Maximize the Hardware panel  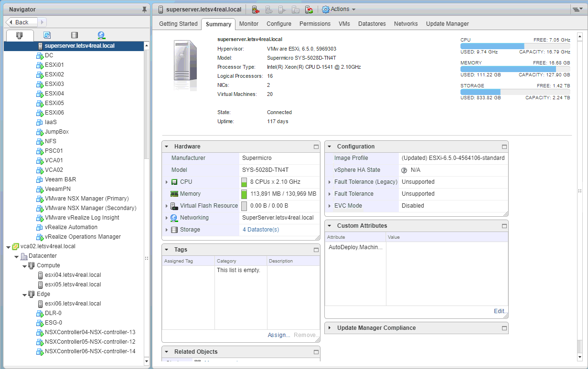coord(316,147)
